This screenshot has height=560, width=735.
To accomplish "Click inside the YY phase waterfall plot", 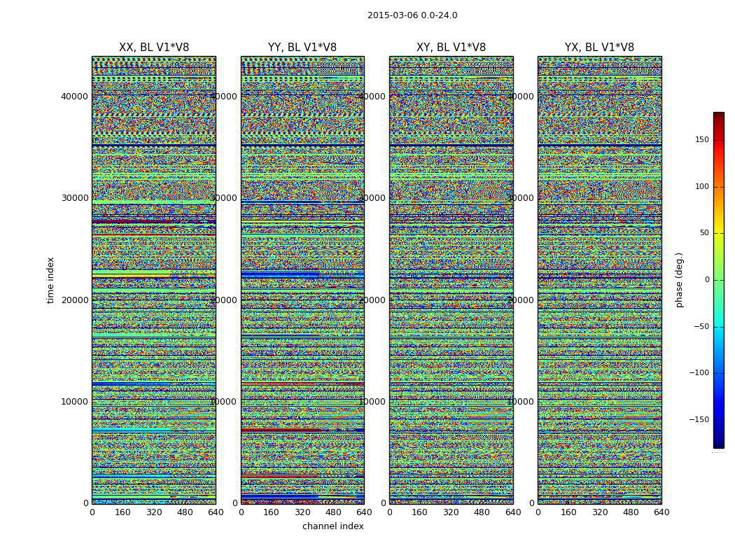I will [x=302, y=280].
